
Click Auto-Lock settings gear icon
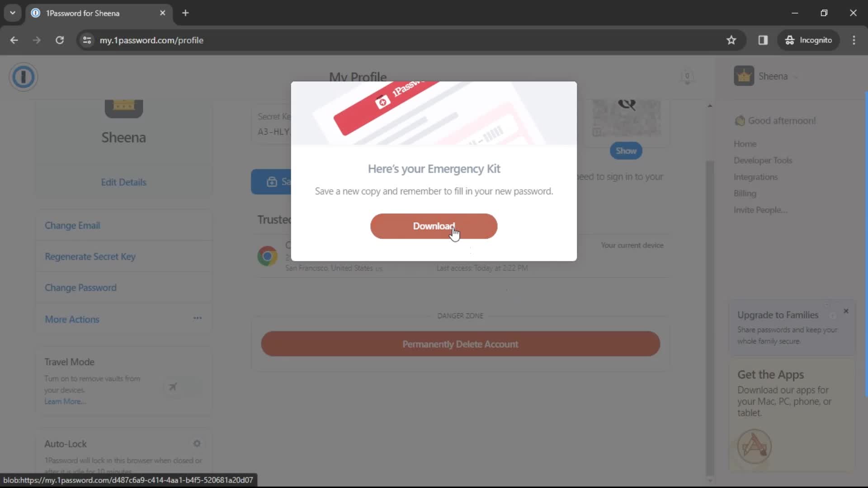pyautogui.click(x=197, y=443)
